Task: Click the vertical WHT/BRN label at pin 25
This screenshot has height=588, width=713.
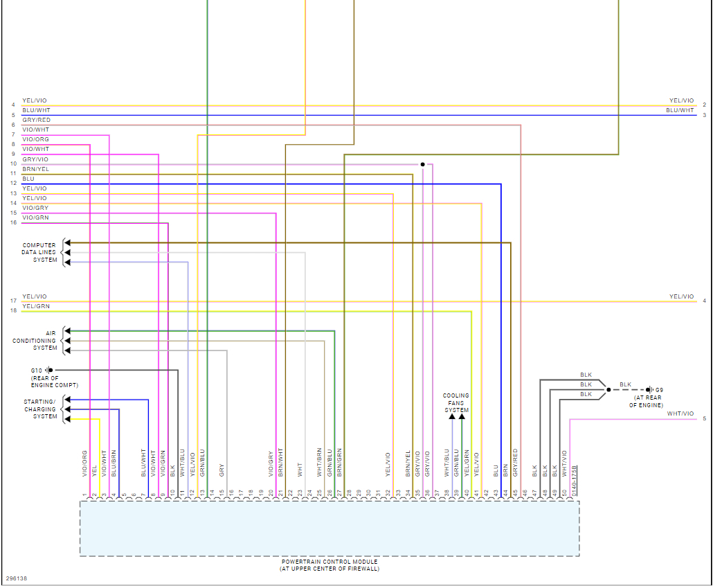Action: click(x=319, y=463)
